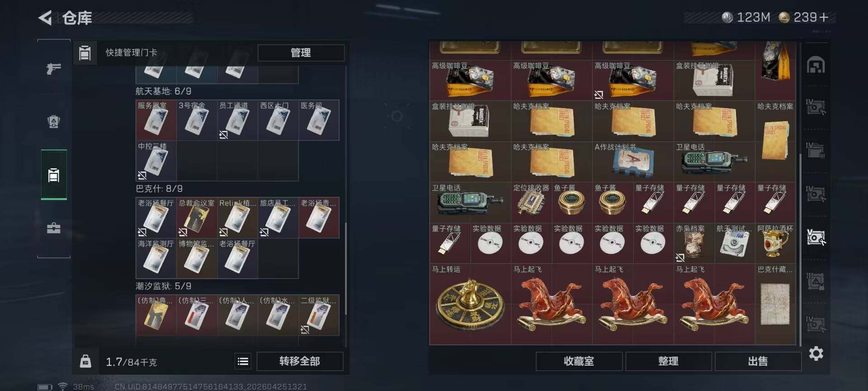Viewport: 868px width, 391px height.
Task: Click the 出售 sell button
Action: point(758,361)
